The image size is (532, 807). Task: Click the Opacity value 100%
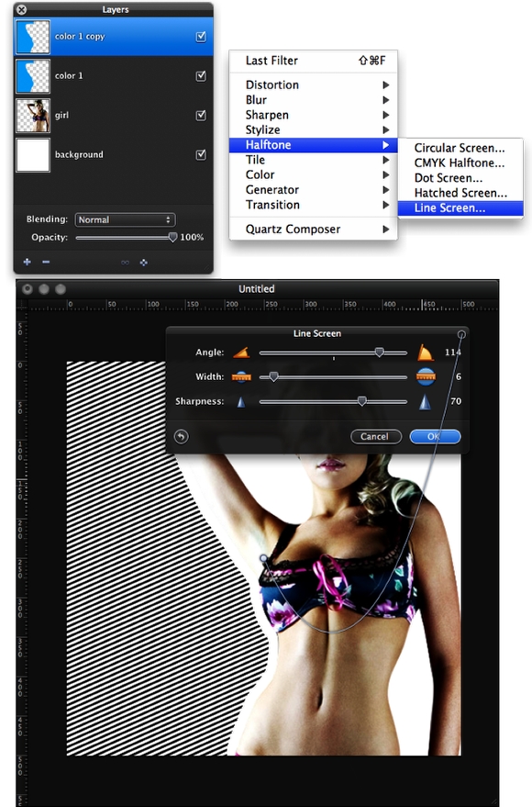point(192,237)
